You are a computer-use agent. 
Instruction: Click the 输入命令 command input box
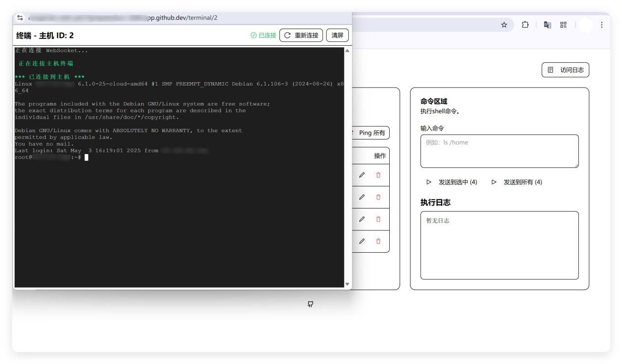(x=500, y=151)
